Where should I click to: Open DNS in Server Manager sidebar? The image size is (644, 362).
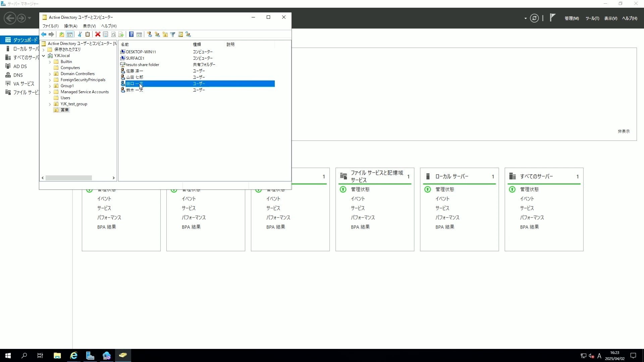click(x=18, y=75)
